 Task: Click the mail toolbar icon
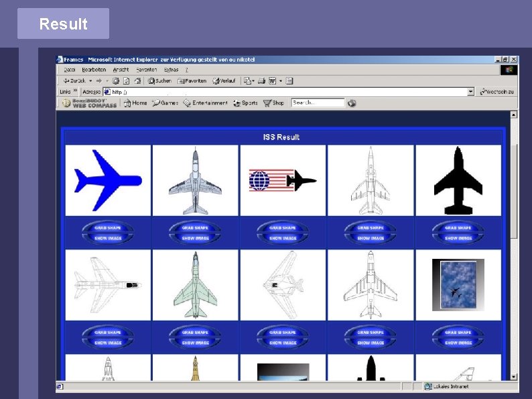[x=248, y=81]
